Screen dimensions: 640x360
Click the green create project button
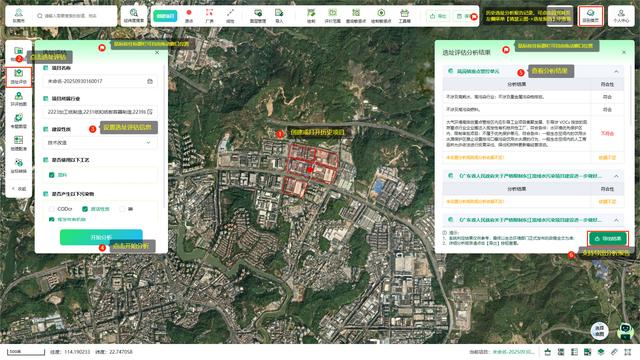[x=165, y=16]
